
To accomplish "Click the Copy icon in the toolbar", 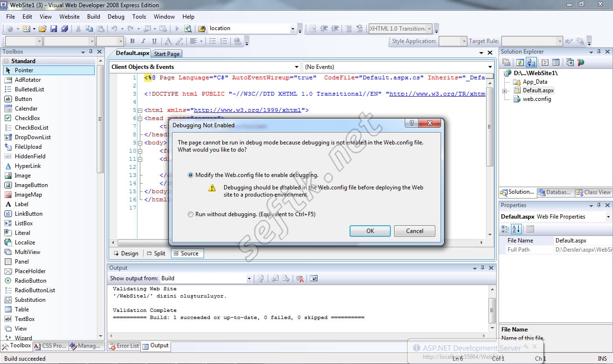I will (89, 29).
